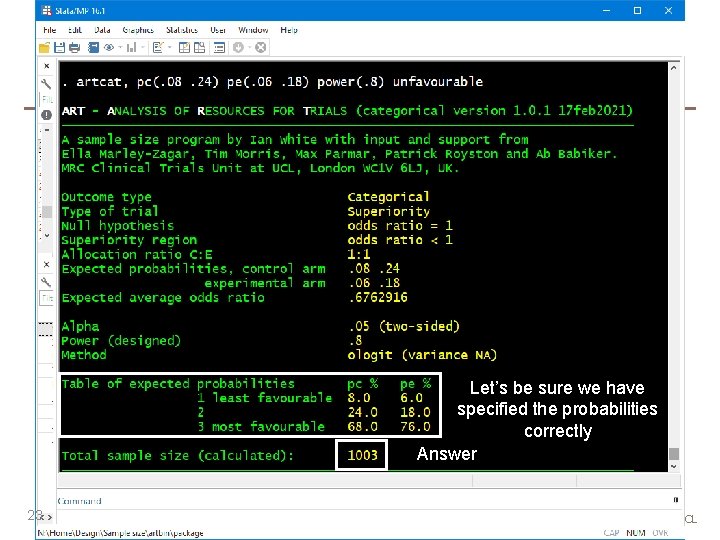Click the Graph bar chart icon
The height and width of the screenshot is (540, 720).
(131, 47)
